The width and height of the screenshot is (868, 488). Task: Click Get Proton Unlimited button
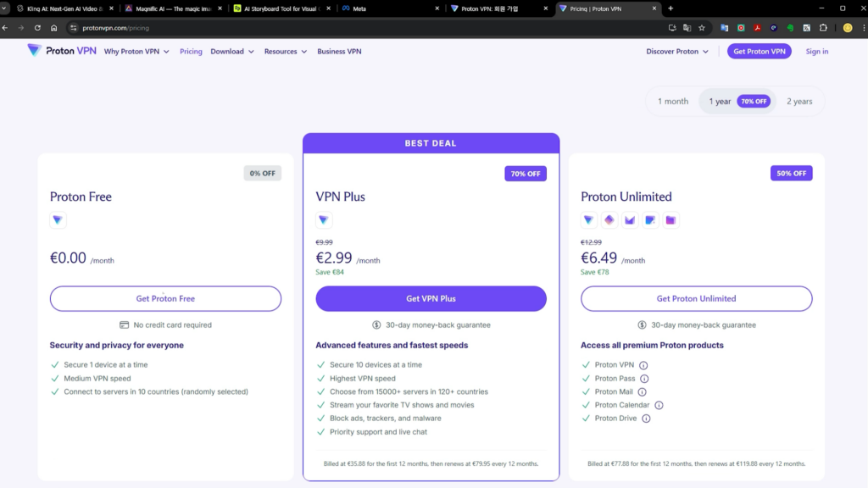tap(697, 299)
